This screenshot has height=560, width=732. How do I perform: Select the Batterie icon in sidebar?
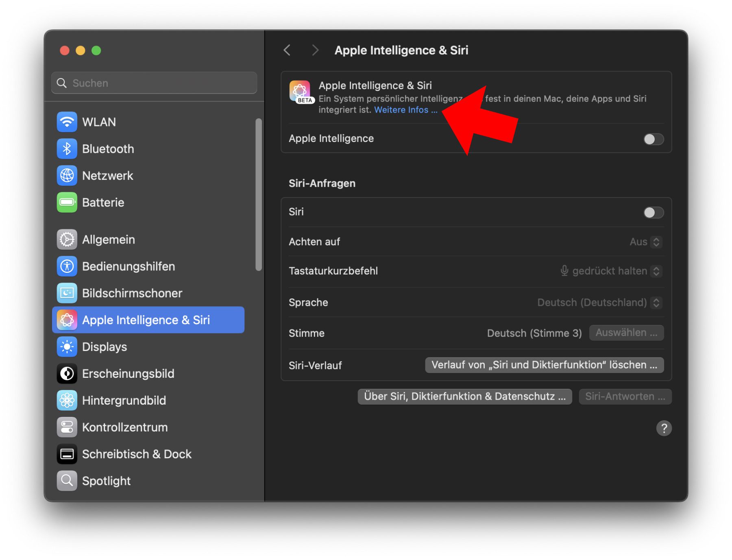coord(67,203)
